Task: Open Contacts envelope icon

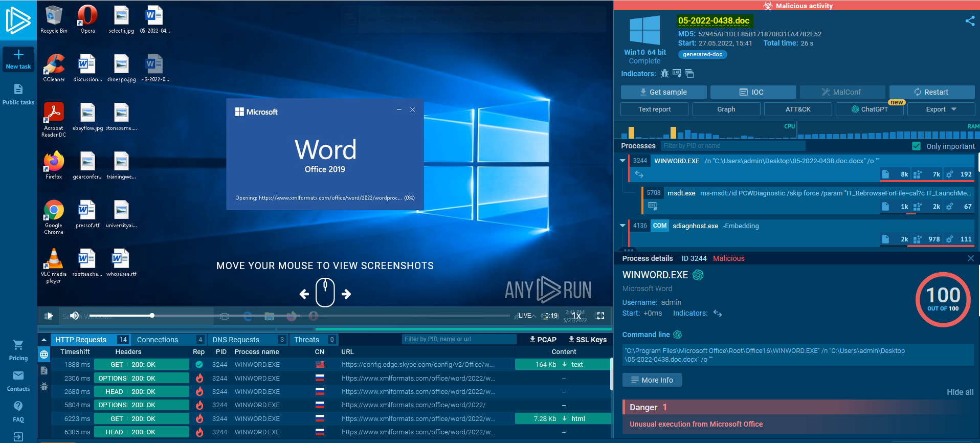Action: click(x=18, y=375)
